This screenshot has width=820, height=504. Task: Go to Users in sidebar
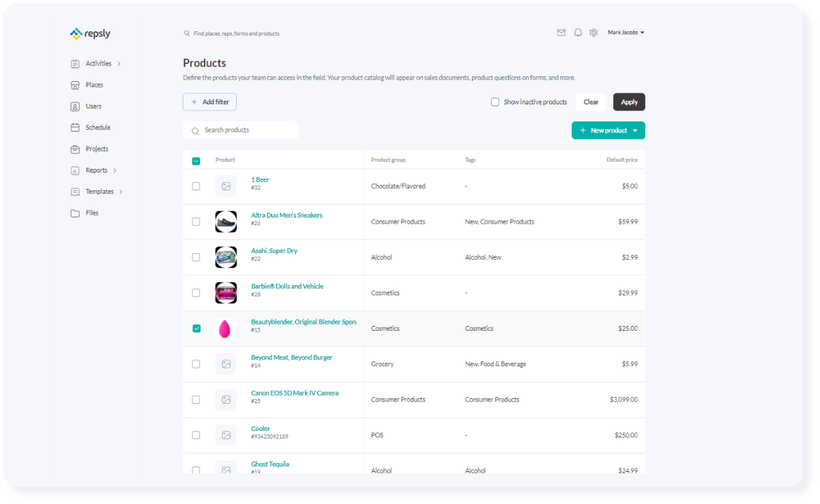93,106
